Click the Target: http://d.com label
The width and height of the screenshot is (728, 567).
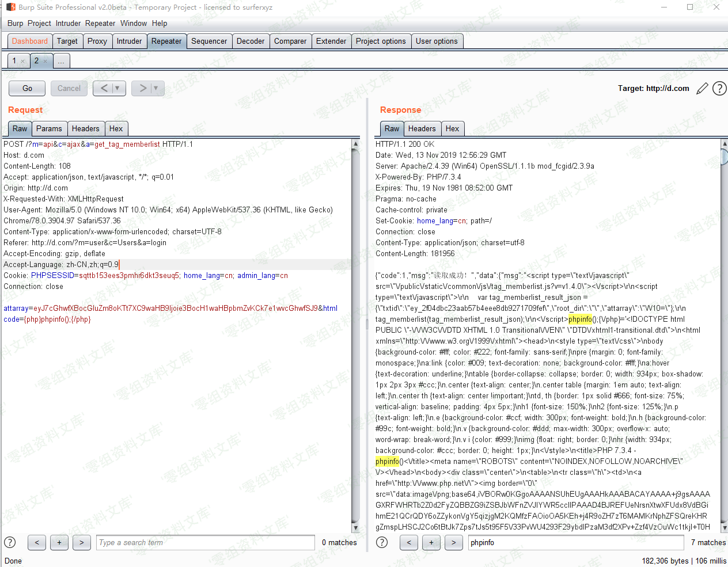(x=654, y=88)
